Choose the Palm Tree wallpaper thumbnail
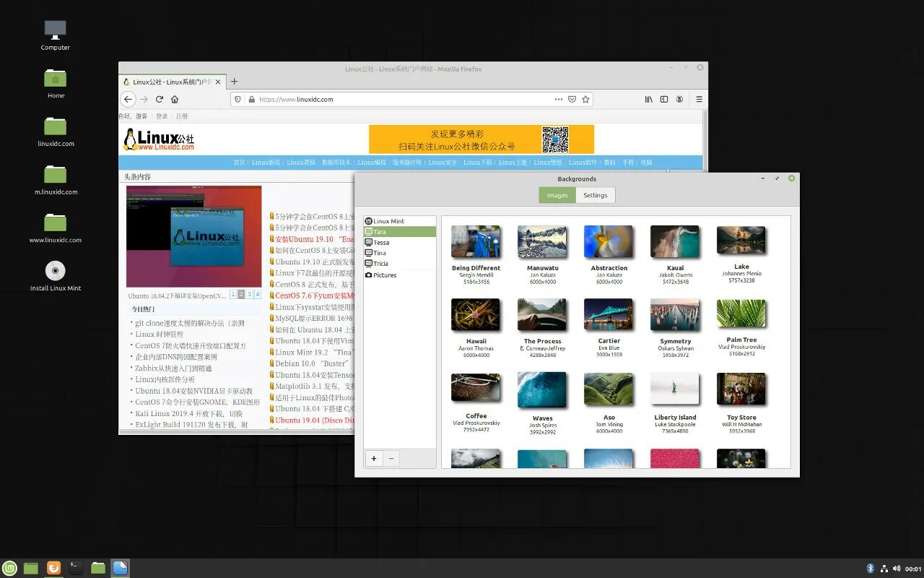Screen dimensions: 924x578 (741, 314)
